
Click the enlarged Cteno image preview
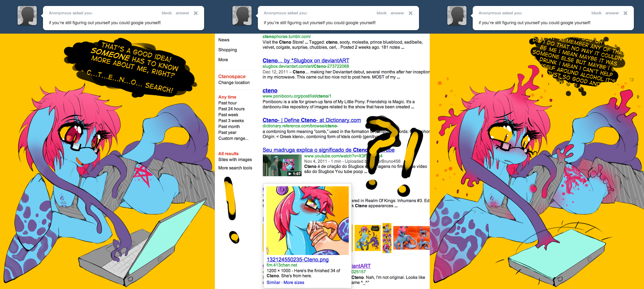pos(308,221)
